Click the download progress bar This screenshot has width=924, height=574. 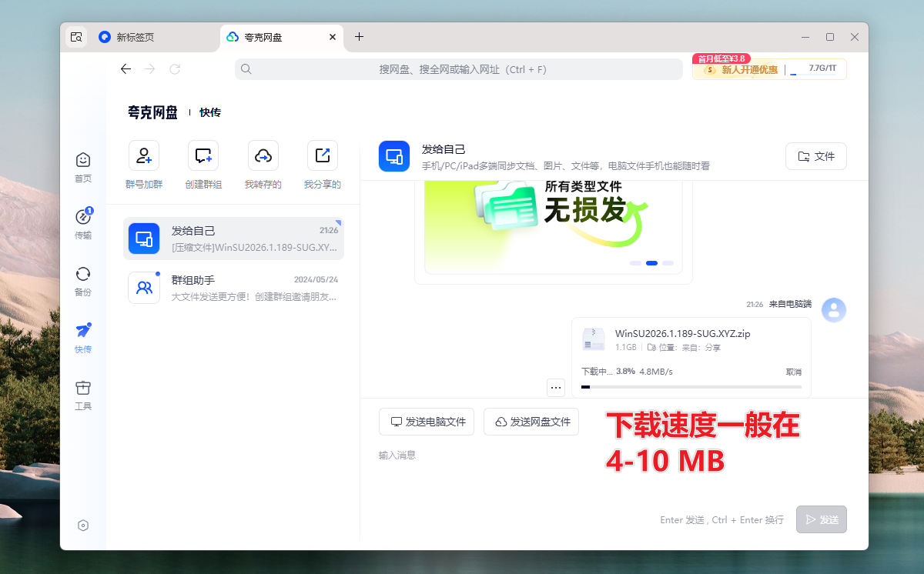pos(691,387)
